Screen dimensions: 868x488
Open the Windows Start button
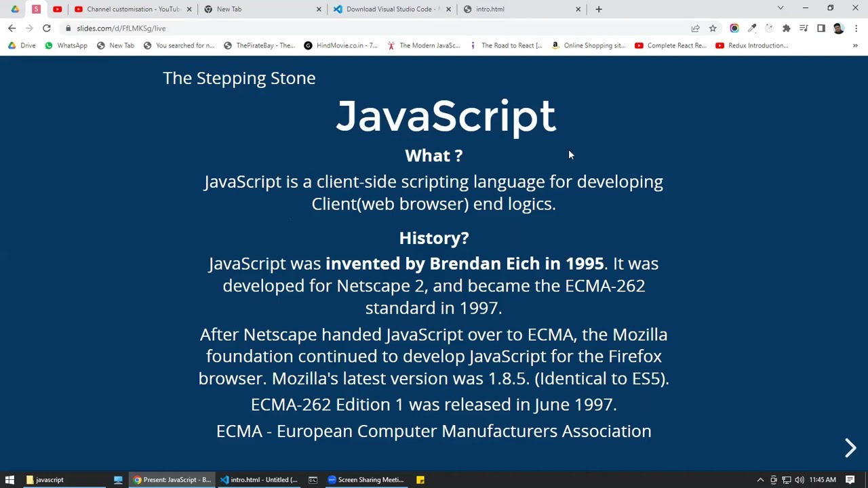point(9,480)
